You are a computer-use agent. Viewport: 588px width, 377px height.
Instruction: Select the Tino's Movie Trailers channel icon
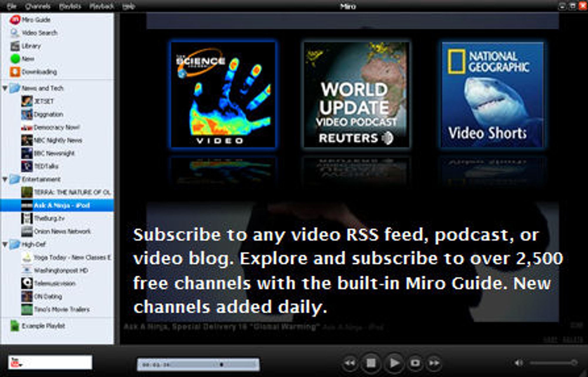27,309
